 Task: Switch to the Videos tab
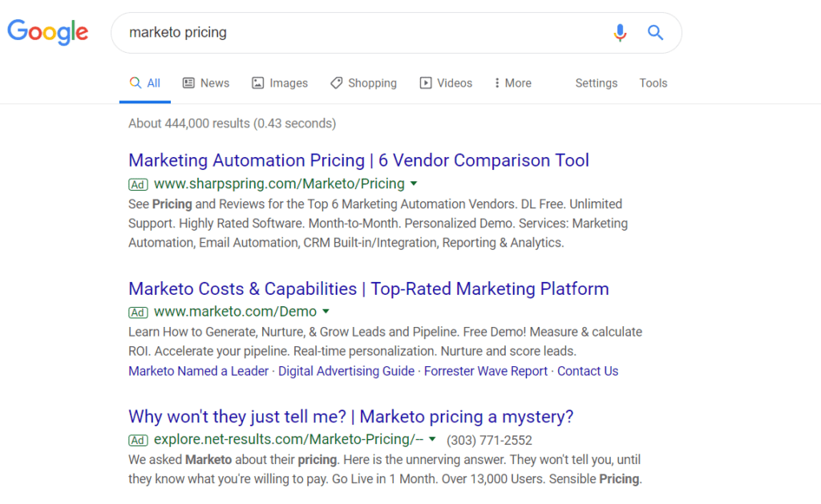pyautogui.click(x=446, y=83)
